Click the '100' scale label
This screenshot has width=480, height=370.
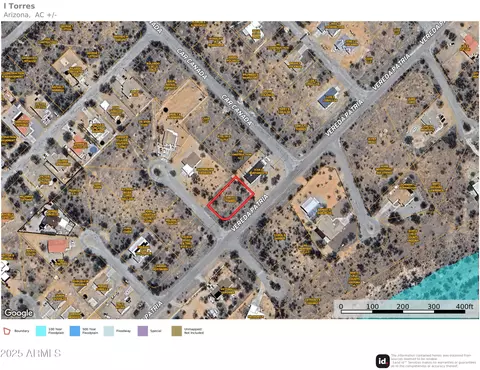(372, 306)
